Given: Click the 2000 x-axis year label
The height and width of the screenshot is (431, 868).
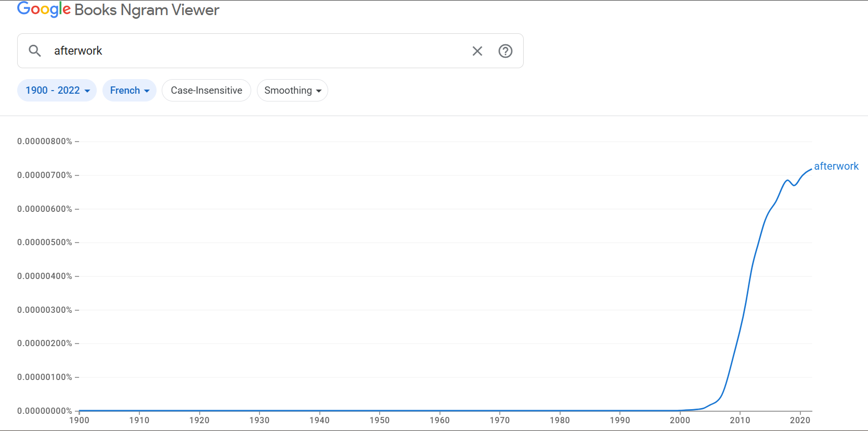Looking at the screenshot, I should 680,421.
